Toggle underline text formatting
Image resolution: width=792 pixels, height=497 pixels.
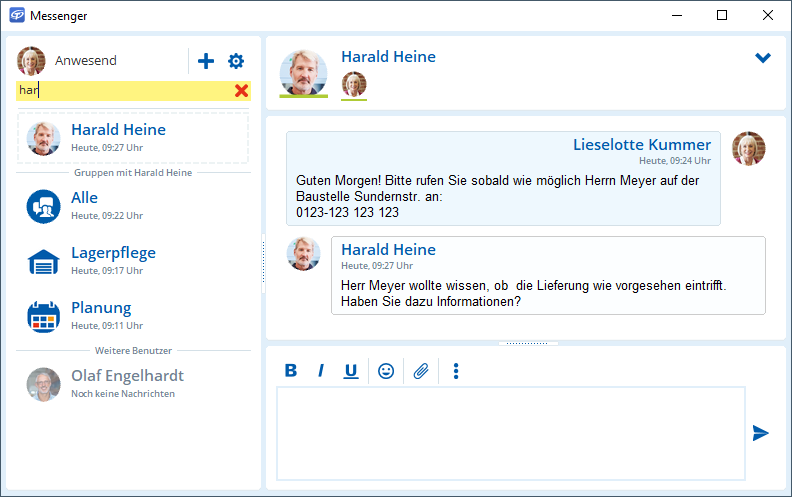351,371
